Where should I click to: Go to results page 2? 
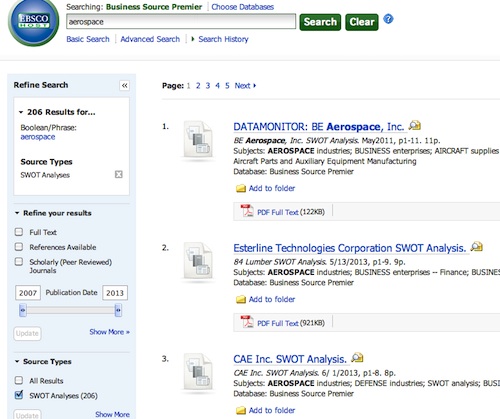[x=198, y=86]
